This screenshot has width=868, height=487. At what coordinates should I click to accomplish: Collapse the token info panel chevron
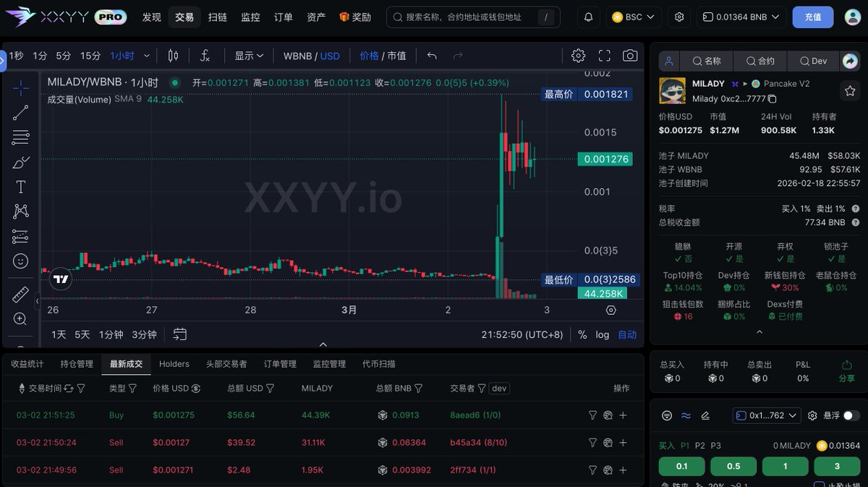click(x=759, y=332)
